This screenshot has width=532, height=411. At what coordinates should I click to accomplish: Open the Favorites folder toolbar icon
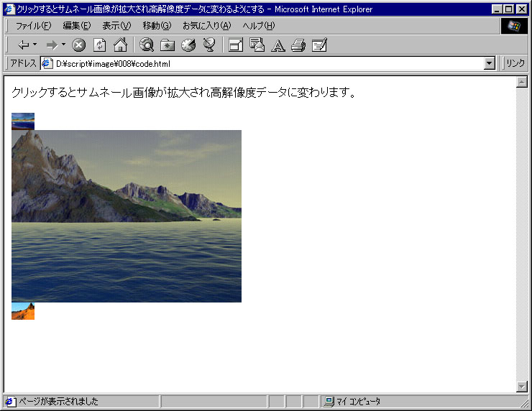pyautogui.click(x=168, y=45)
